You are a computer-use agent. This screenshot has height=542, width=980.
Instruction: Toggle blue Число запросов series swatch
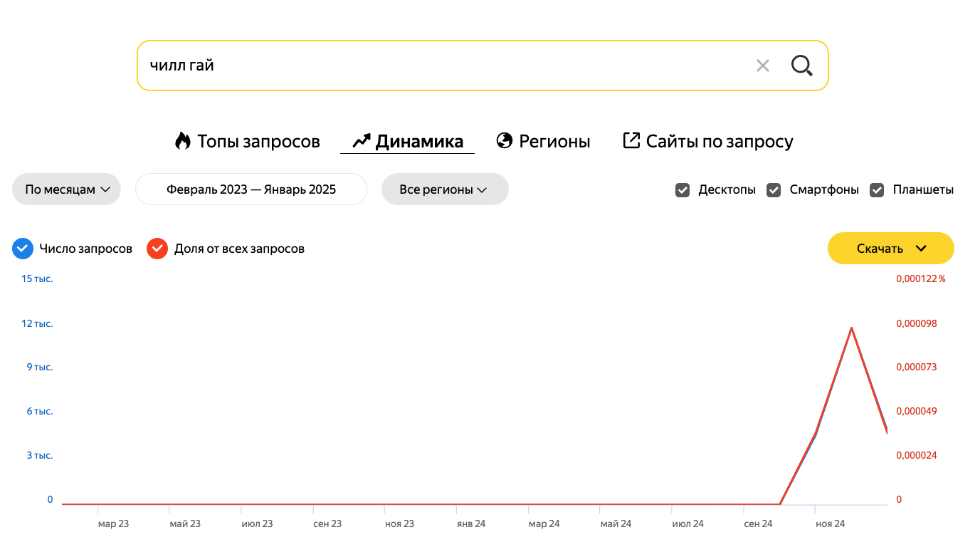tap(23, 249)
